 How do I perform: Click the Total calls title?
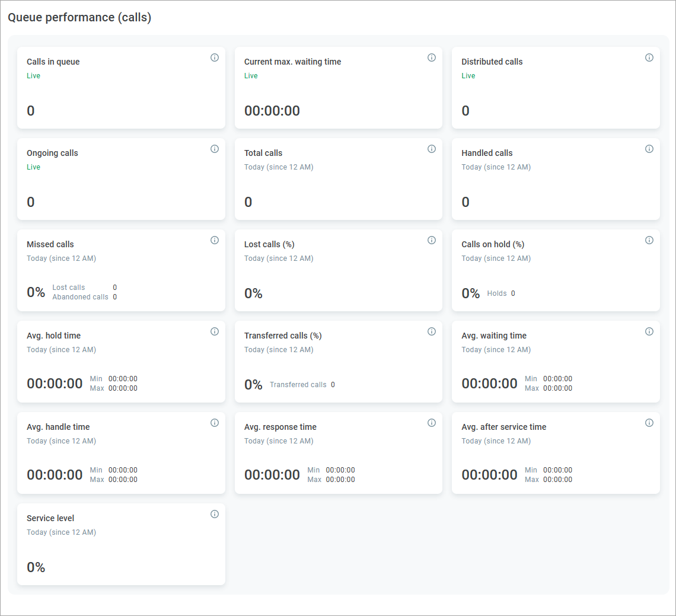pyautogui.click(x=263, y=153)
